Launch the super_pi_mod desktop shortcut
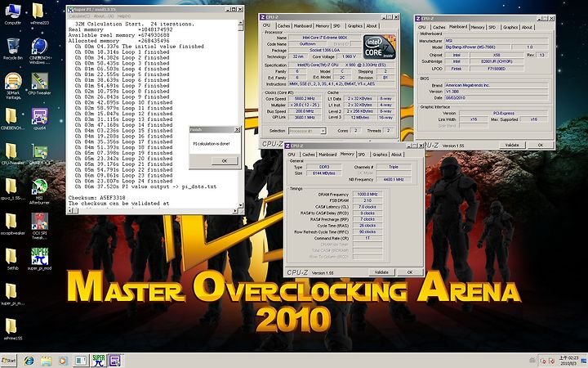This screenshot has height=368, width=588. click(x=39, y=256)
